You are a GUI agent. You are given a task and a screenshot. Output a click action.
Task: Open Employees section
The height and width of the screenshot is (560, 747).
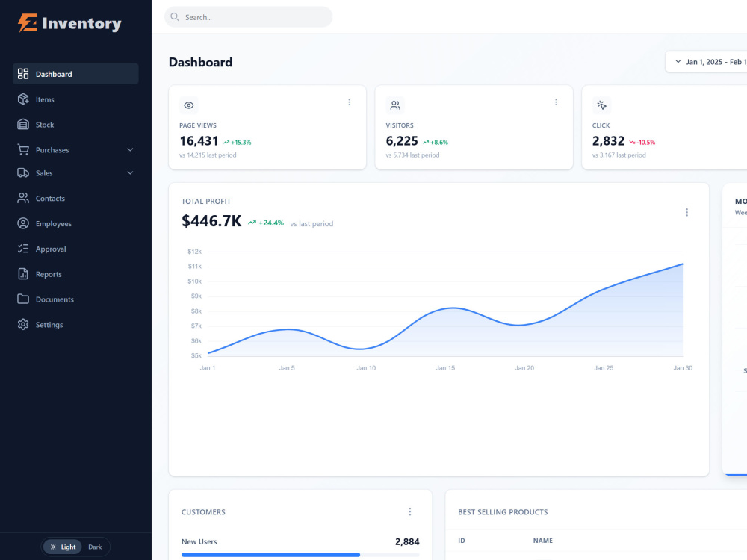point(75,223)
